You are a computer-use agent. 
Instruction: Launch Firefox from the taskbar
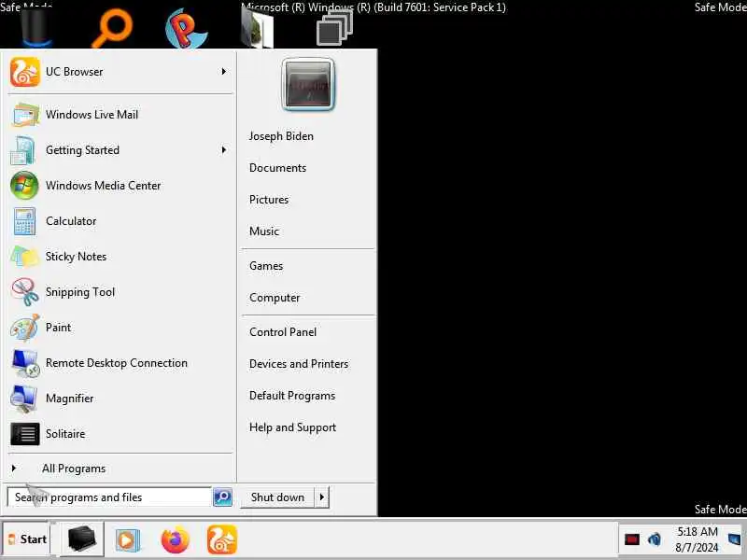[175, 540]
